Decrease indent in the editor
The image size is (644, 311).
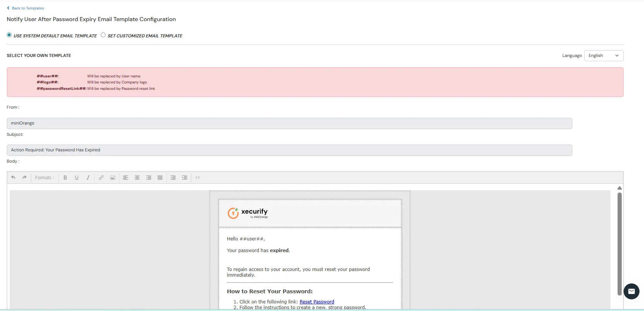tap(173, 177)
